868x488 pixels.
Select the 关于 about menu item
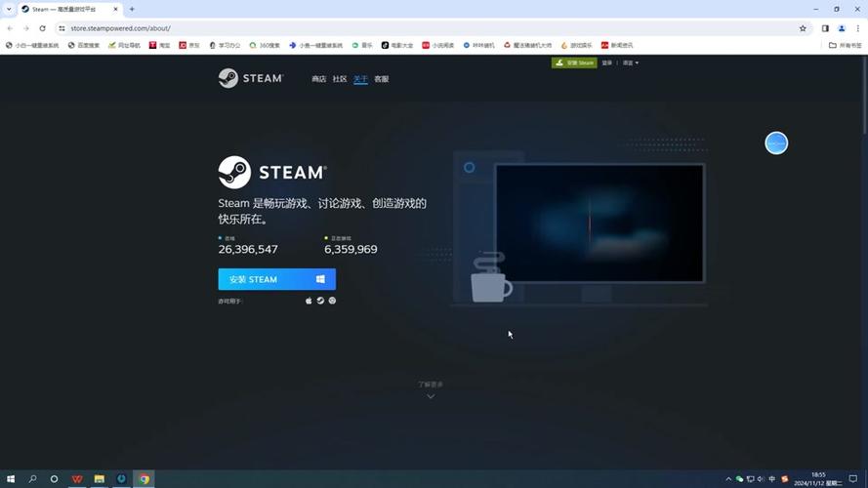click(x=360, y=79)
